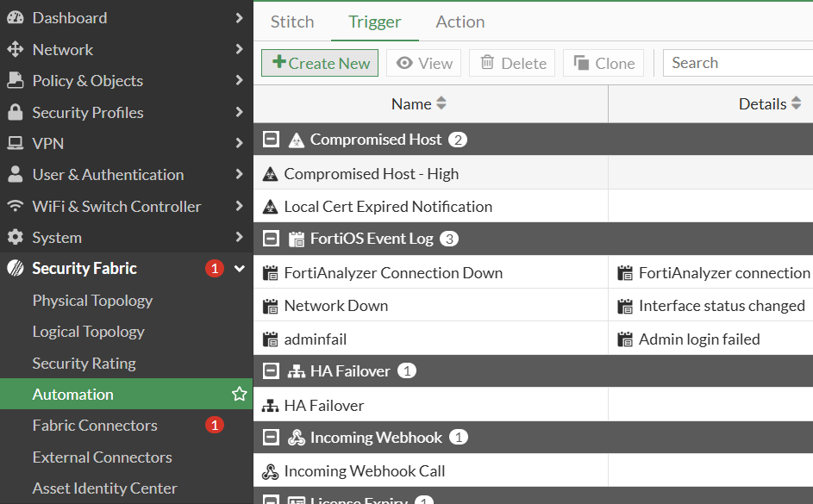The image size is (813, 504).
Task: Expand the Dashboard menu chevron
Action: click(x=239, y=17)
